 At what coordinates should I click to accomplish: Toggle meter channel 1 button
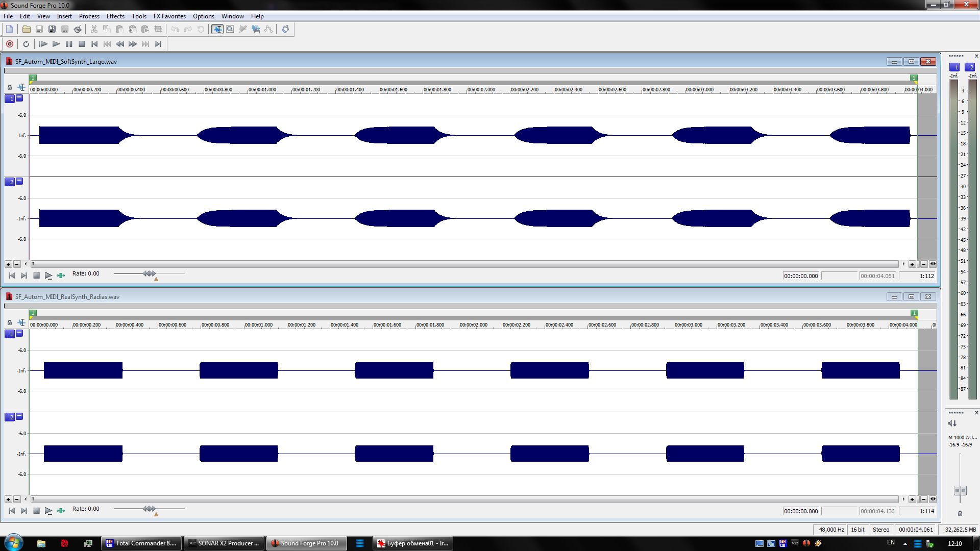[954, 67]
